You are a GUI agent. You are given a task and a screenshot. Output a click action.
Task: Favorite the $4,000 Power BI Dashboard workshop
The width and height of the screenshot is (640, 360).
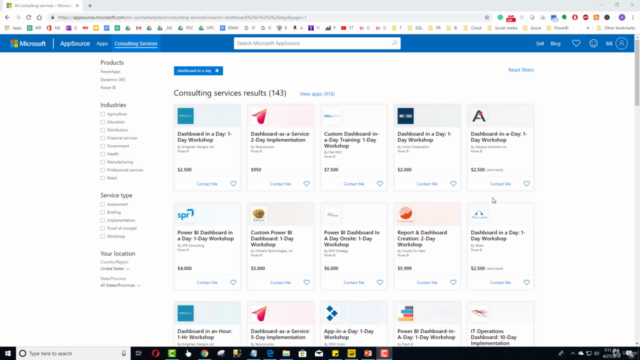(x=233, y=282)
